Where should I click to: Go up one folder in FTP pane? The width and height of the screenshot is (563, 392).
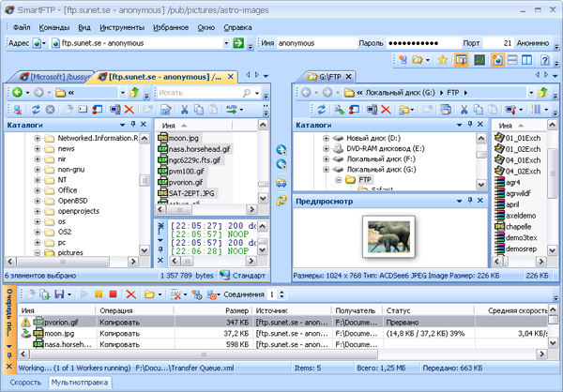click(134, 93)
